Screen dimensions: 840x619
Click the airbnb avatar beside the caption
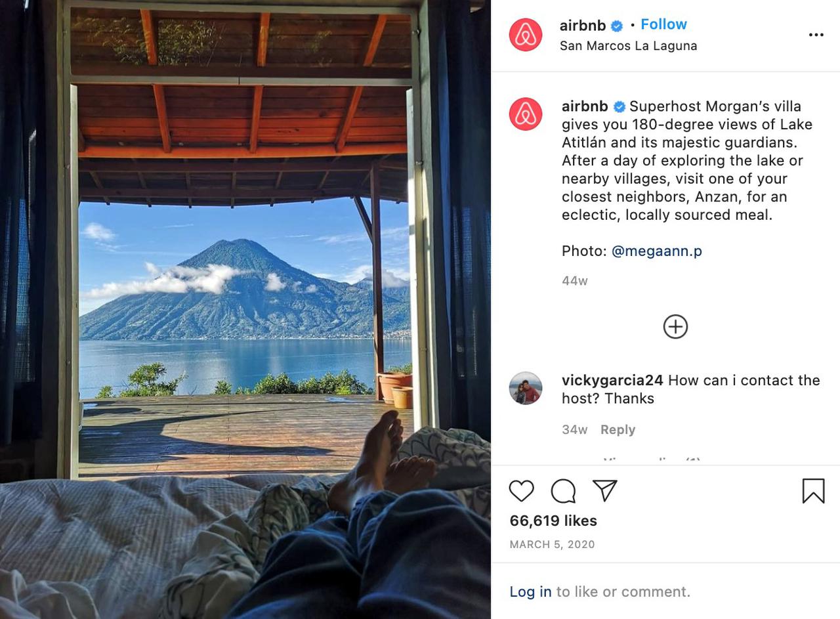click(x=526, y=114)
